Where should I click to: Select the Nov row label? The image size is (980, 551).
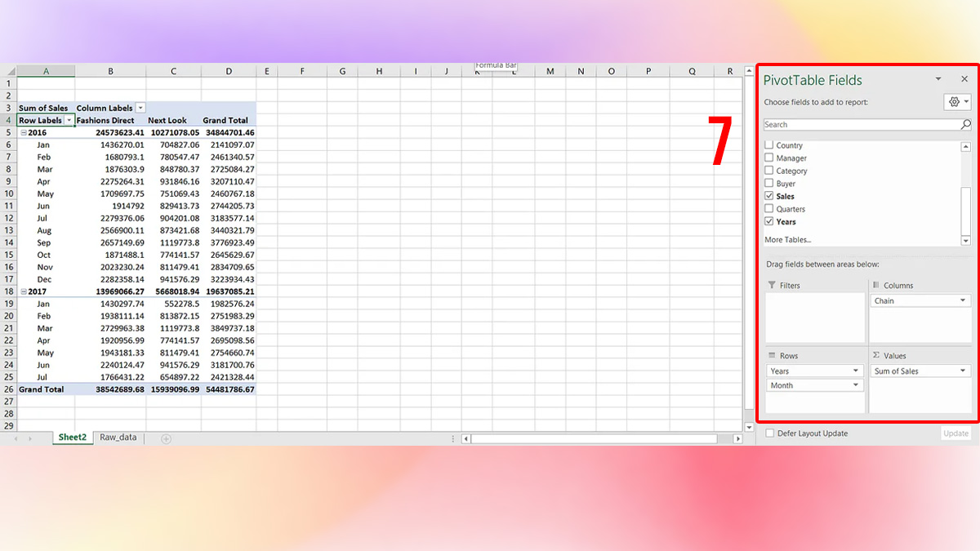[45, 267]
